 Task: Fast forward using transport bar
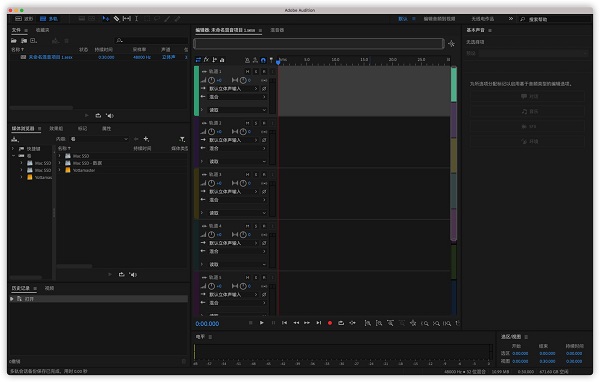(x=307, y=323)
